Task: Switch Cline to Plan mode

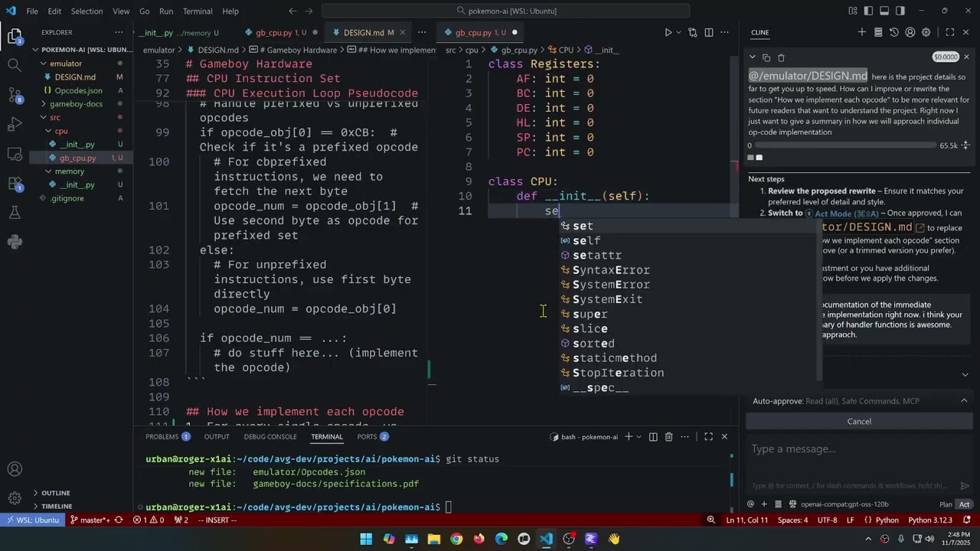Action: click(946, 504)
